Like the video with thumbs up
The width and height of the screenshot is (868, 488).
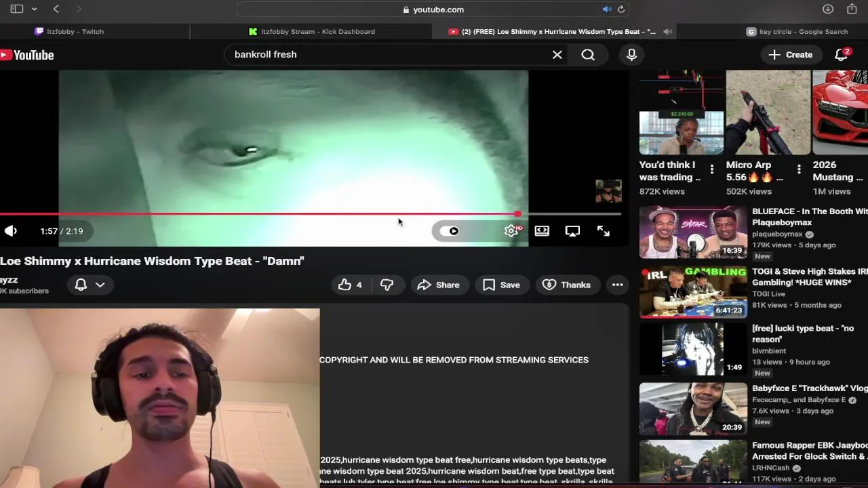point(350,285)
